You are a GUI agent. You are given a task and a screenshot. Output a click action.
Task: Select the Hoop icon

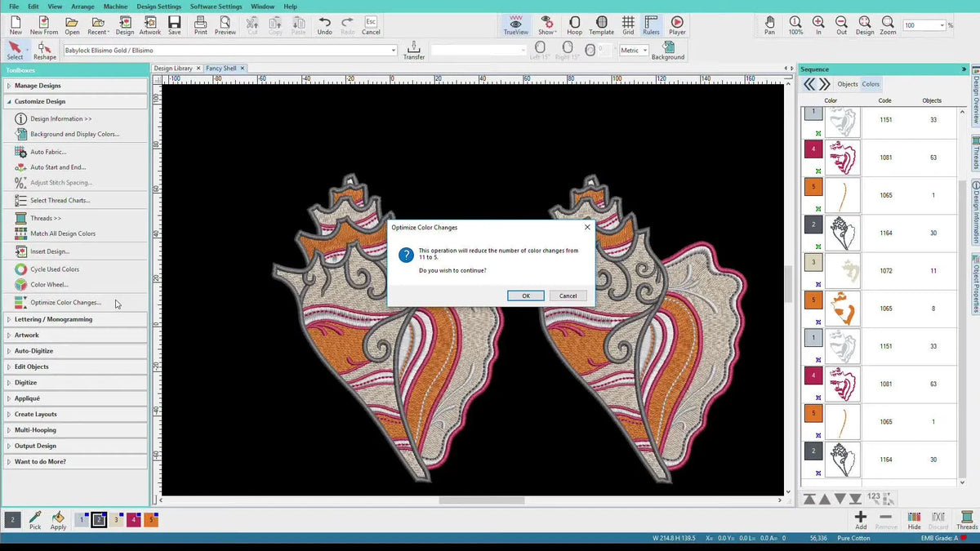point(575,25)
